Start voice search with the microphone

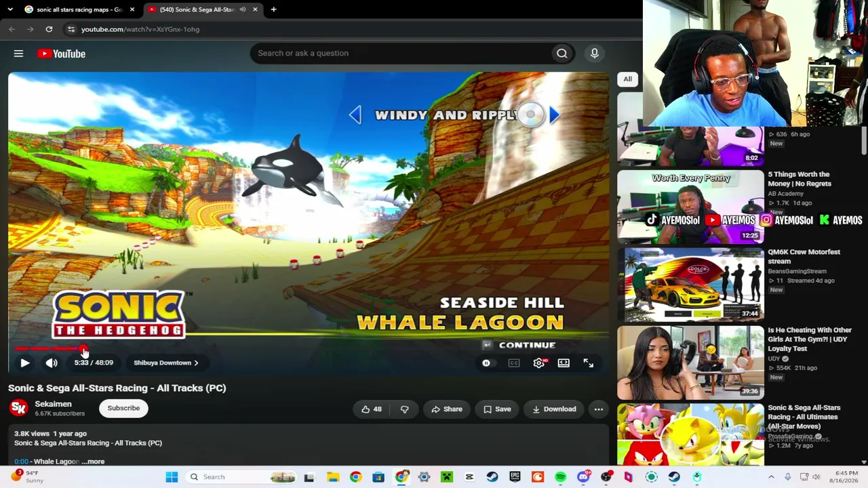tap(594, 54)
